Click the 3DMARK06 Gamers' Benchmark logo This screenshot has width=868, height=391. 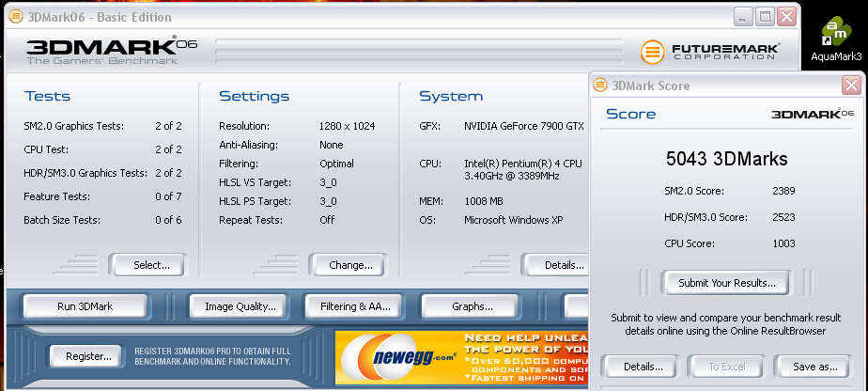pos(111,51)
